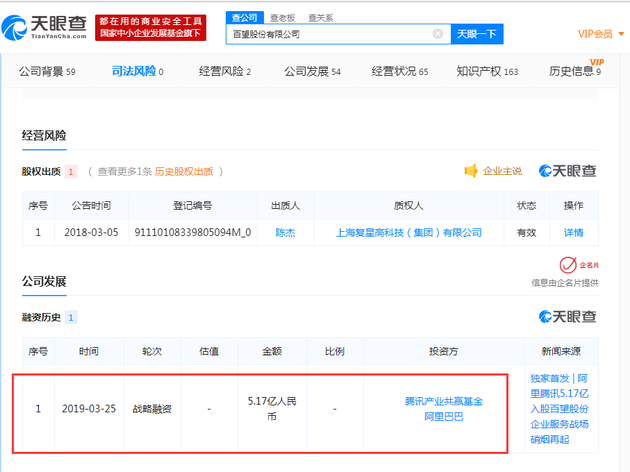Screen dimensions: 630x472
Task: Click the 经营风险 section heading
Action: pyautogui.click(x=44, y=136)
